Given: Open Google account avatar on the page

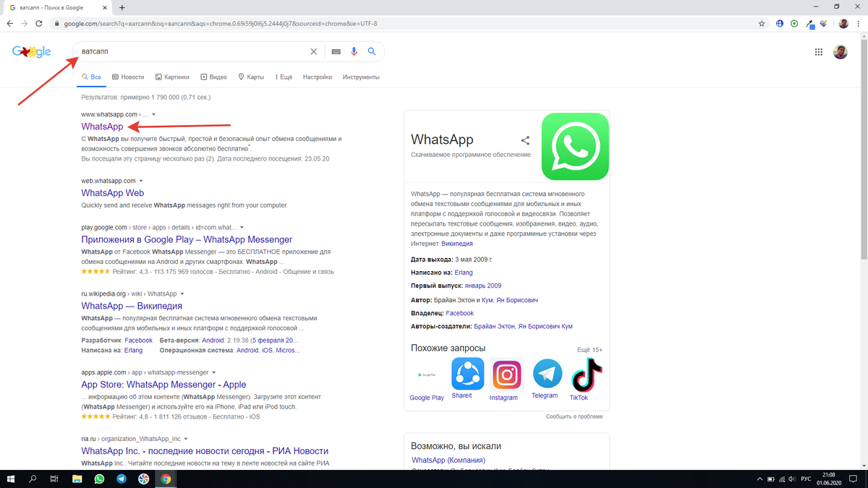Looking at the screenshot, I should click(x=841, y=52).
